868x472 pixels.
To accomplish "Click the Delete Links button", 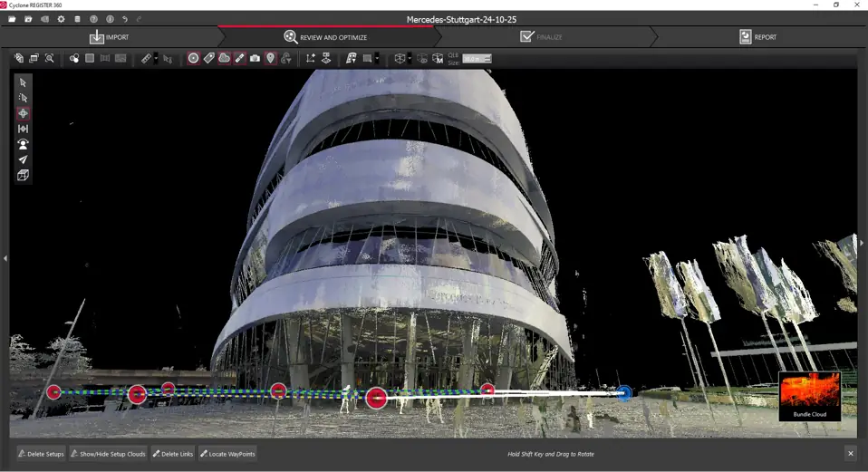I will pos(173,454).
